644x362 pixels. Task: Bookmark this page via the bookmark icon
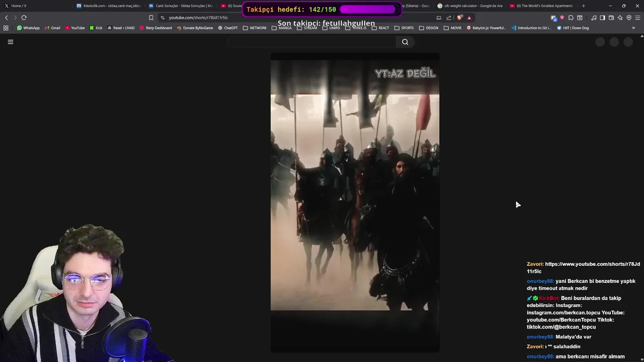[151, 18]
